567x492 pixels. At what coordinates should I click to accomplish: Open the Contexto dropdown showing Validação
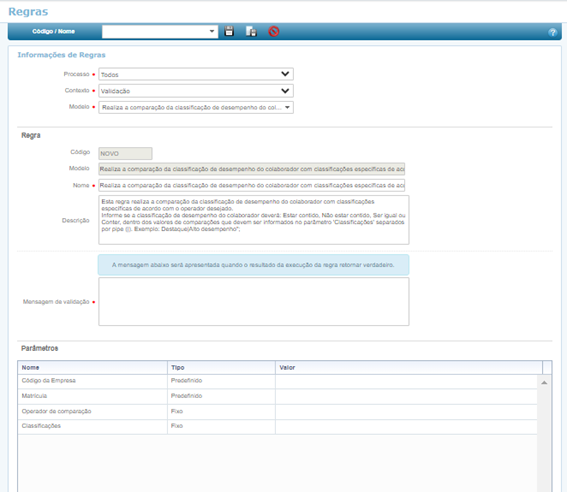[x=196, y=91]
